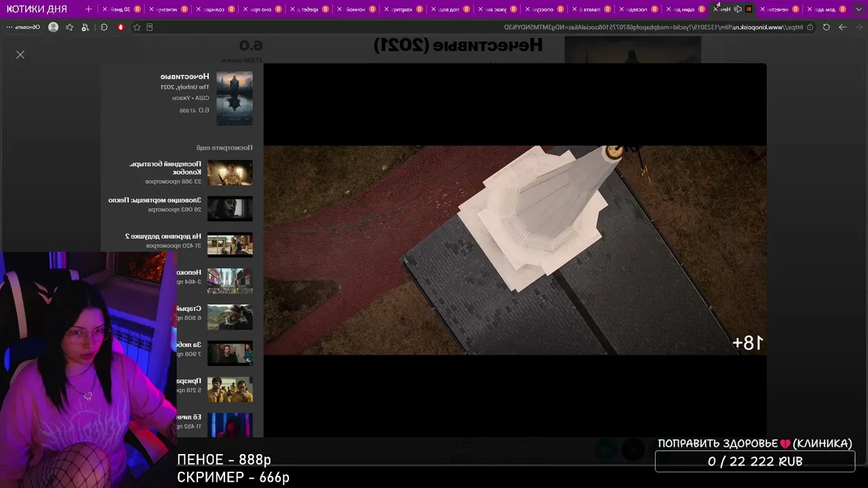Open the "Зловещие мертвецы: Пекло" thumbnail

coord(230,209)
